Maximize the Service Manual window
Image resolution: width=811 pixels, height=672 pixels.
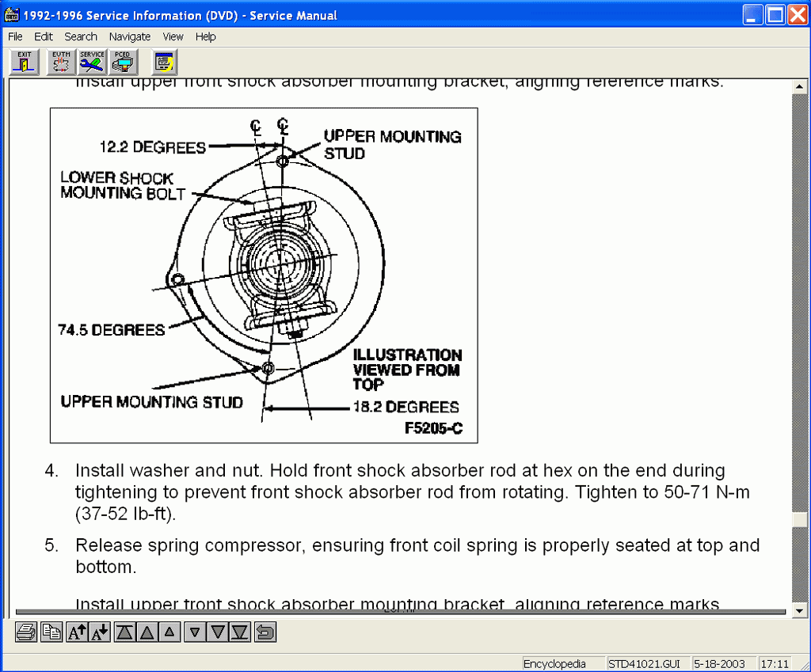[775, 14]
